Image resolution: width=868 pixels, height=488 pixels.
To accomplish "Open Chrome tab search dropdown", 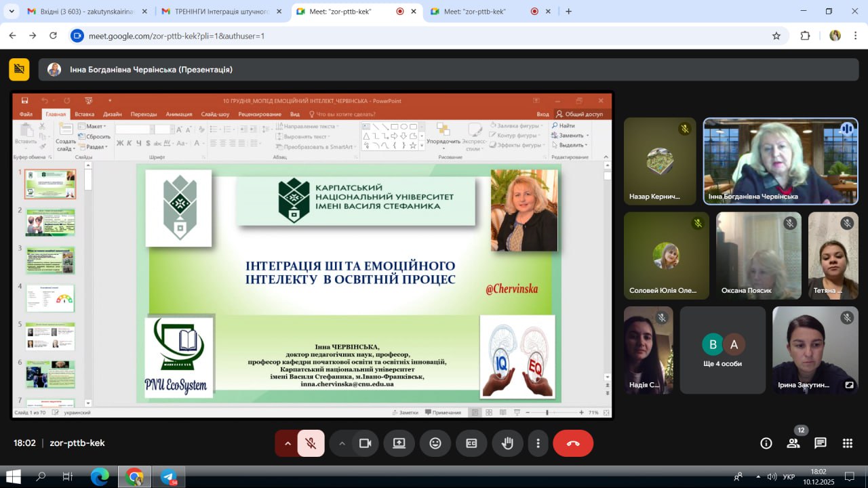I will pos(12,12).
